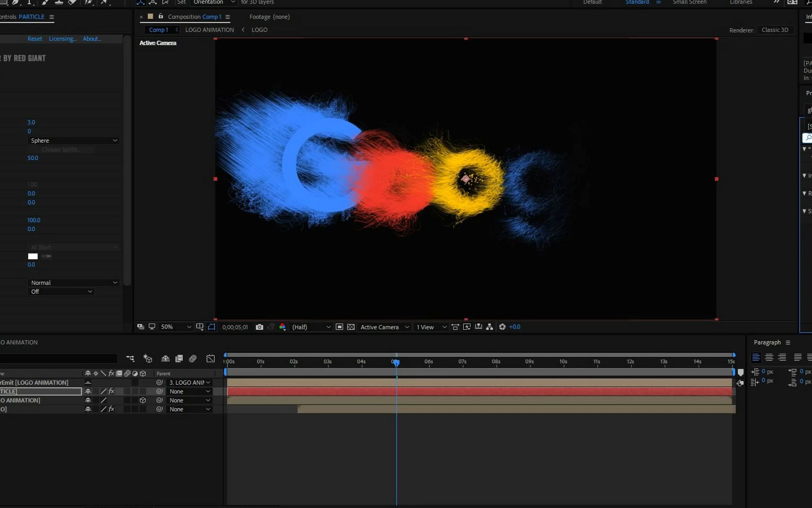Click the Reset link in effect controls
The width and height of the screenshot is (812, 508).
click(x=35, y=39)
